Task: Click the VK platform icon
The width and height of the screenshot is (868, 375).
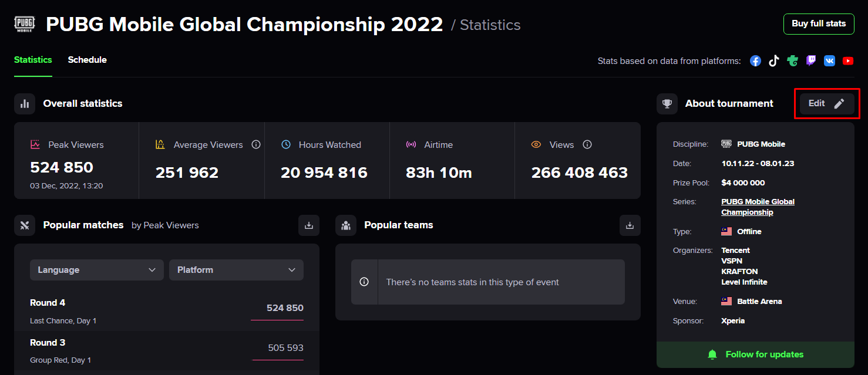Action: 829,60
